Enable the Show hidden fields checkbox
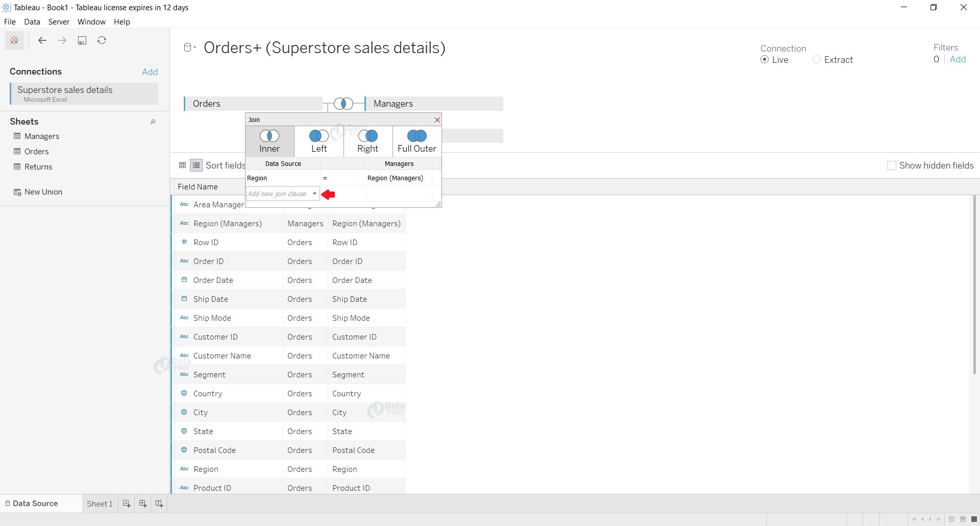The width and height of the screenshot is (980, 526). [892, 165]
